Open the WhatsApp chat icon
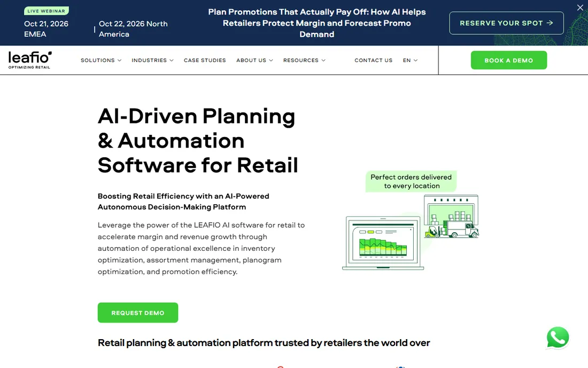 pos(558,338)
